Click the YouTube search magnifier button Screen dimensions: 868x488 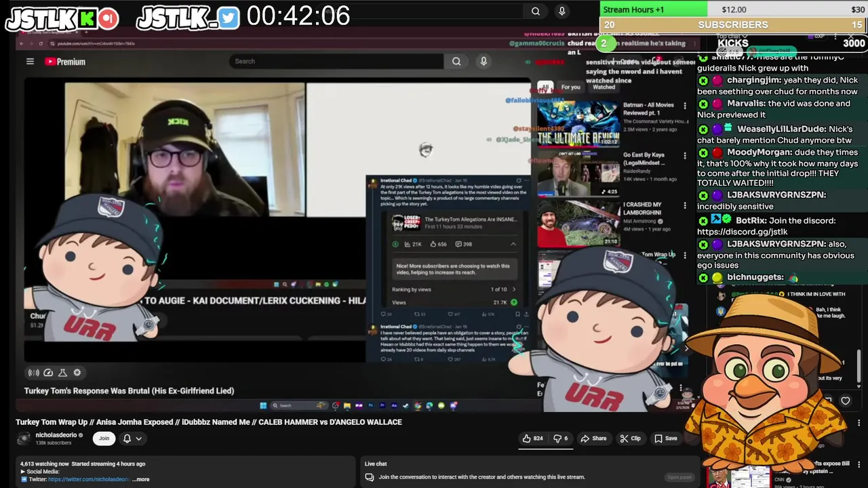[456, 61]
